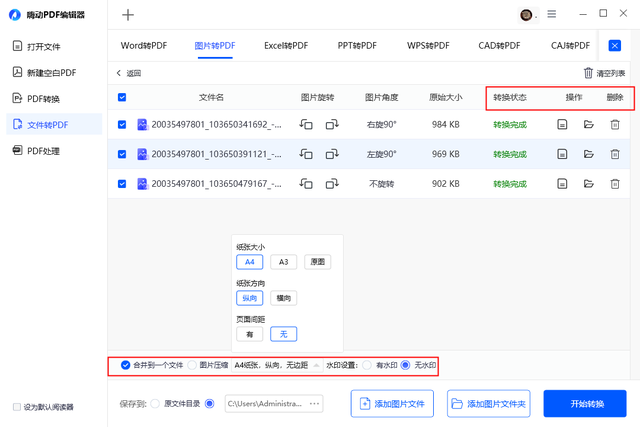This screenshot has width=640, height=427.
Task: Choose 原图 paper size
Action: point(318,262)
